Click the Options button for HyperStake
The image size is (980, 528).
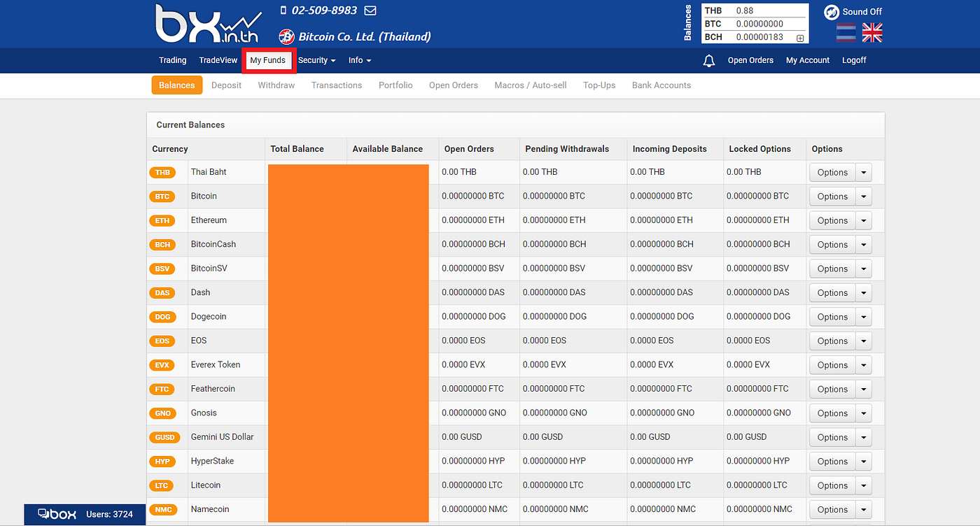[x=832, y=462]
